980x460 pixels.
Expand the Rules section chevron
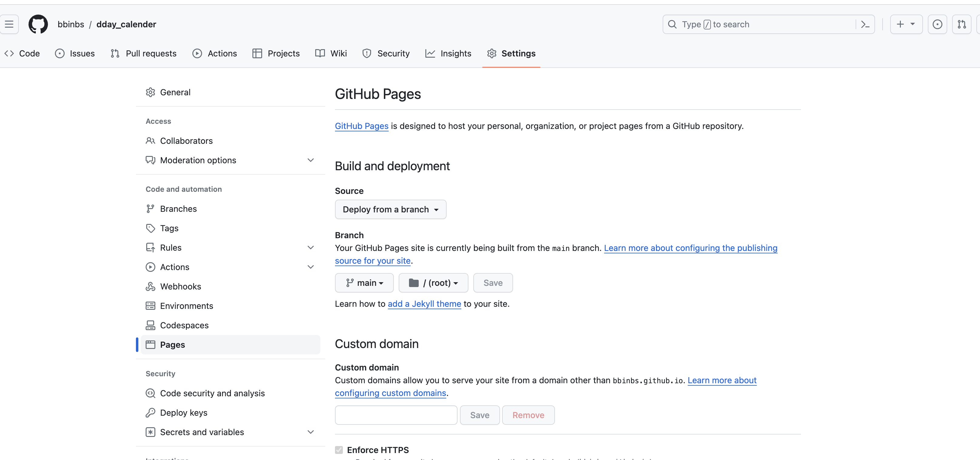(x=310, y=248)
